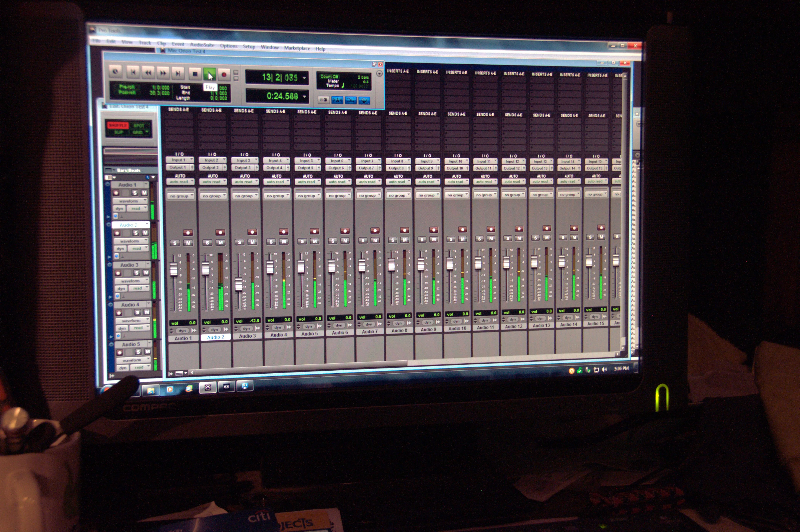
Task: Open sub counter format dropdown arrow
Action: tap(304, 97)
